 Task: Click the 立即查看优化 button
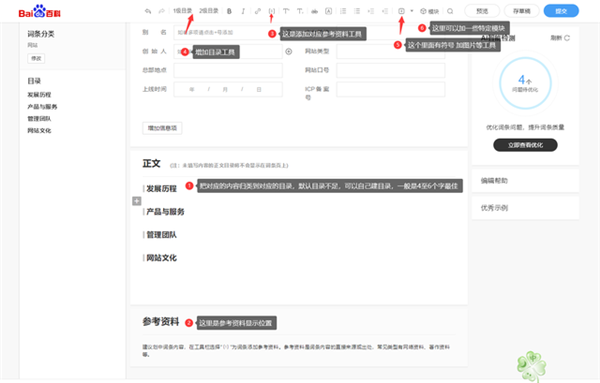tap(525, 145)
